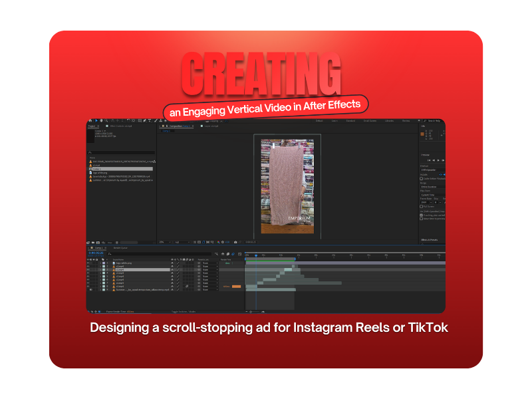The height and width of the screenshot is (399, 532).
Task: Select the Brush tool
Action: (x=156, y=120)
